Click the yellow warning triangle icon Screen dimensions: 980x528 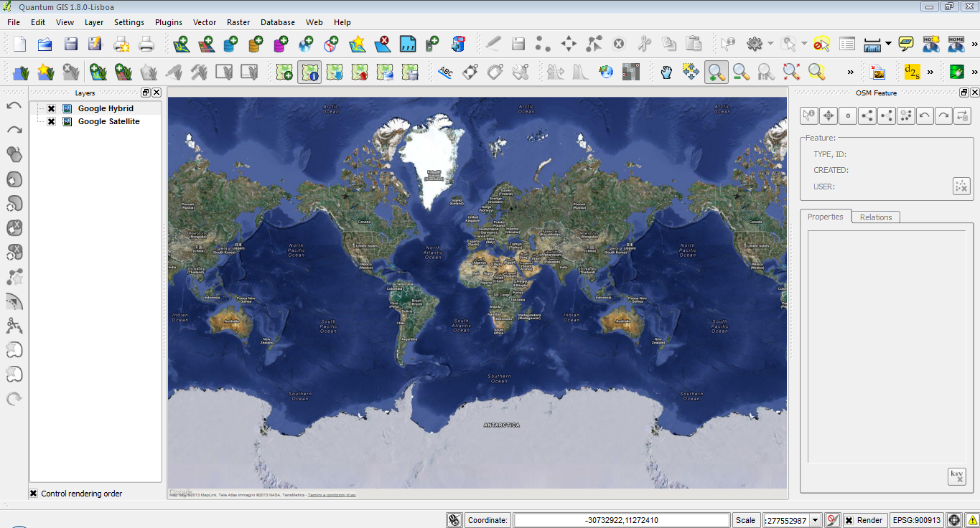click(x=971, y=520)
